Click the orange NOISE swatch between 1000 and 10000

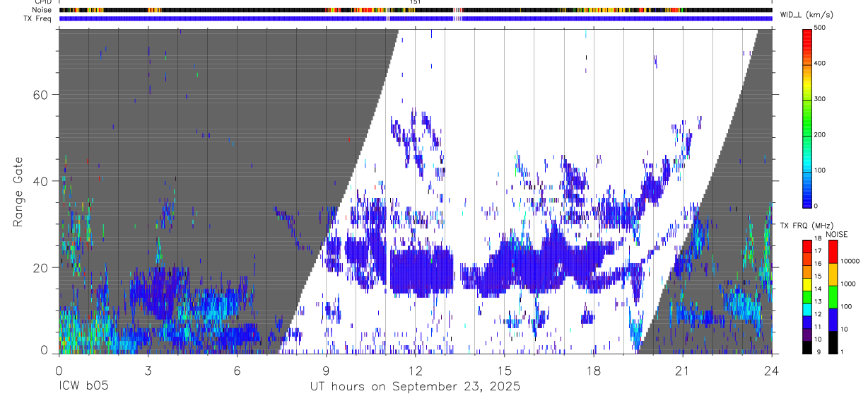[x=833, y=273]
